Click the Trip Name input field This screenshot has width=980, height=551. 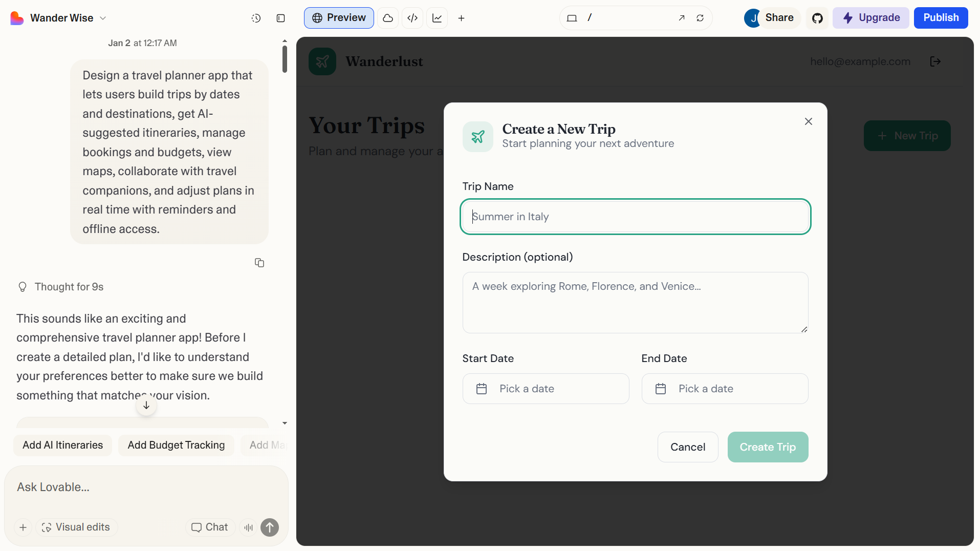click(x=636, y=217)
